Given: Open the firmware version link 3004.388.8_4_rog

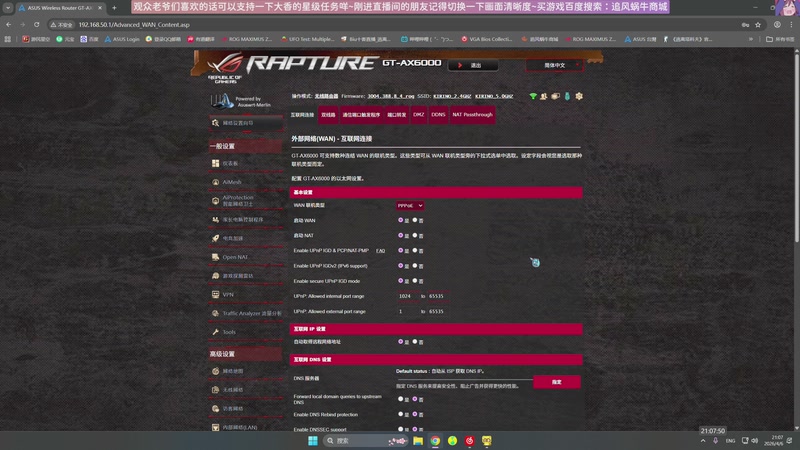Looking at the screenshot, I should pos(391,96).
